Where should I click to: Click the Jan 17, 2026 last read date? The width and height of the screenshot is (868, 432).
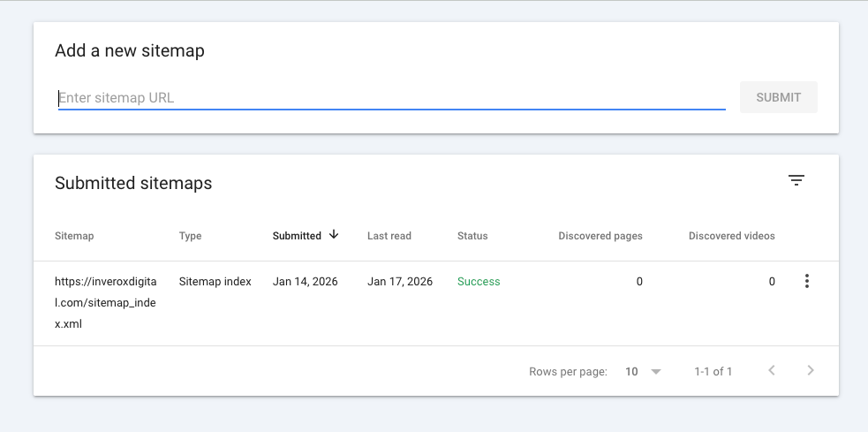[400, 281]
